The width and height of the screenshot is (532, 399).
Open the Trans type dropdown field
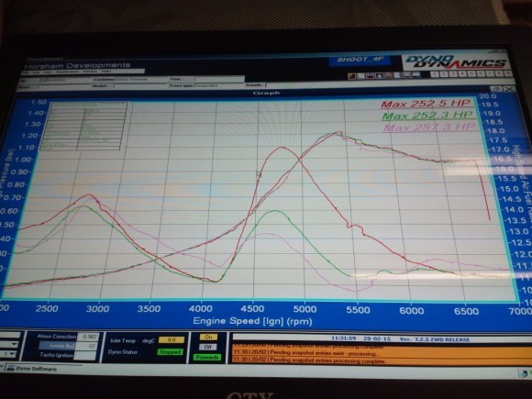coord(219,85)
